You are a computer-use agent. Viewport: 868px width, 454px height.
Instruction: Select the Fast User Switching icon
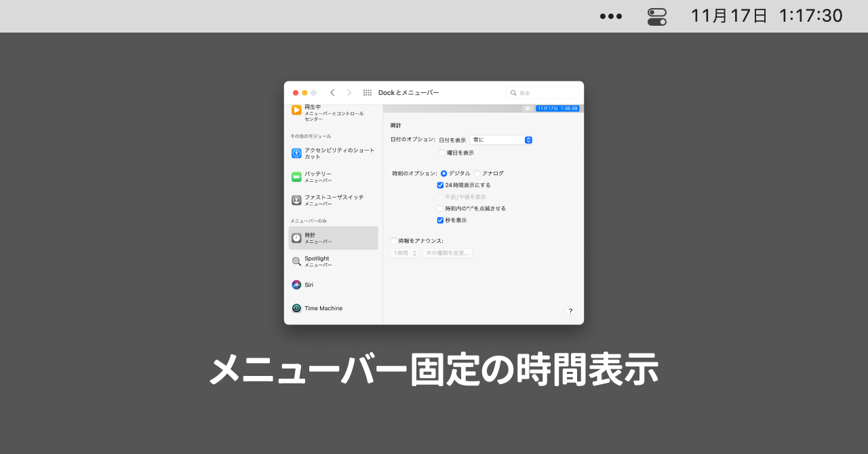coord(296,200)
